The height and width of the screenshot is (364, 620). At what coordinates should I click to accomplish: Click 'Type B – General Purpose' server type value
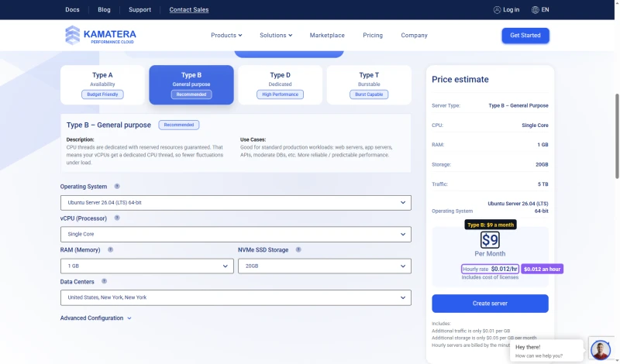point(518,105)
